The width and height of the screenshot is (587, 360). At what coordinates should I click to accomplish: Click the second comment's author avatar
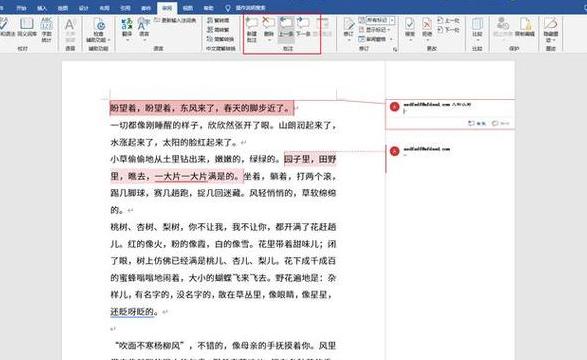395,151
